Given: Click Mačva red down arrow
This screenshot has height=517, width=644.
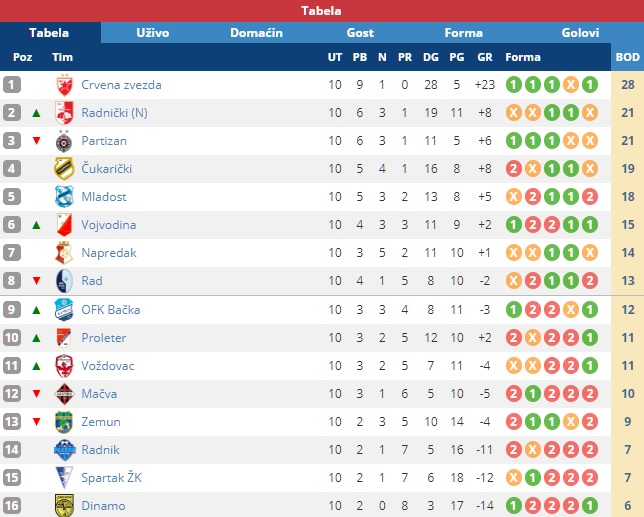Looking at the screenshot, I should point(37,394).
